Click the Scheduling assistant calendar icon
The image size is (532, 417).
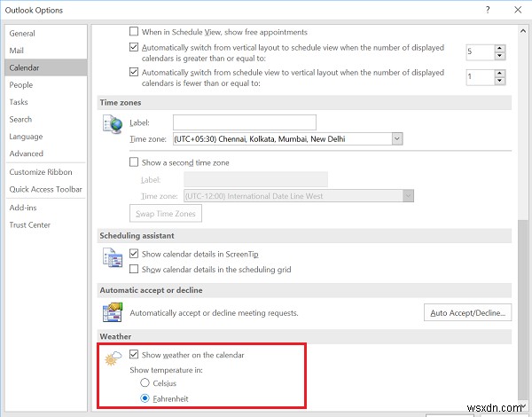(x=112, y=257)
